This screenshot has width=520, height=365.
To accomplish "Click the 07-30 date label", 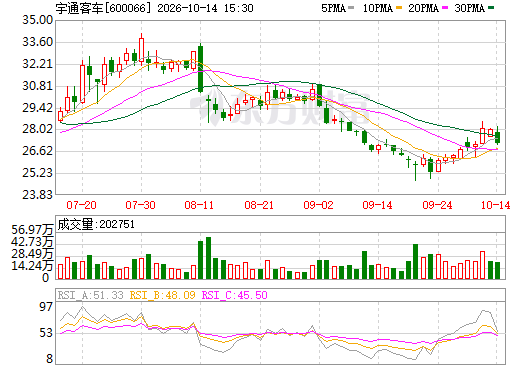I will [140, 205].
